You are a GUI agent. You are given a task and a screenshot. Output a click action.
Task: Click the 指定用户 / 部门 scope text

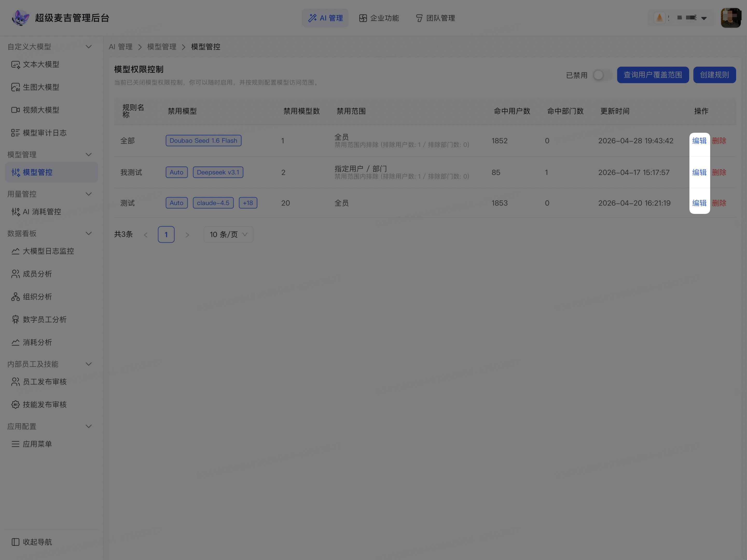coord(361,169)
